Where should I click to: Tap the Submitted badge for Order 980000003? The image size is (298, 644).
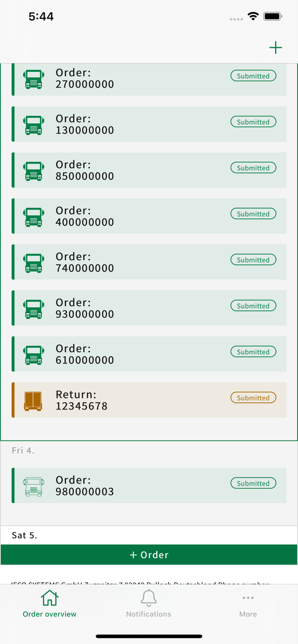tap(253, 483)
